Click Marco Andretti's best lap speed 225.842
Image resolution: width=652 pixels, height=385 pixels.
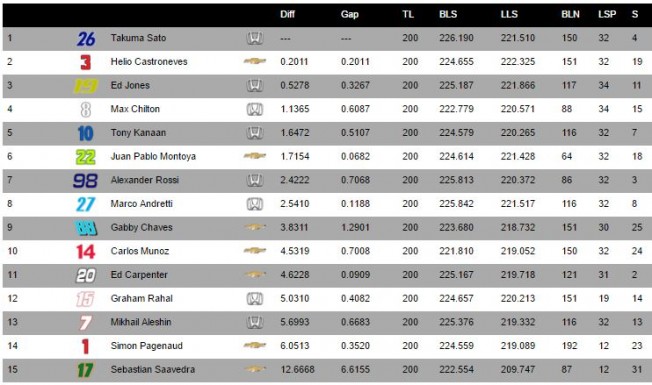[x=456, y=204]
